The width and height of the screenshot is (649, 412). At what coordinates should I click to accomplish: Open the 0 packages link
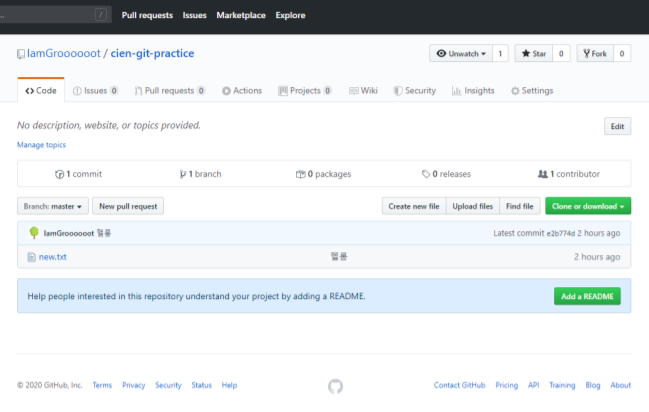tap(323, 174)
